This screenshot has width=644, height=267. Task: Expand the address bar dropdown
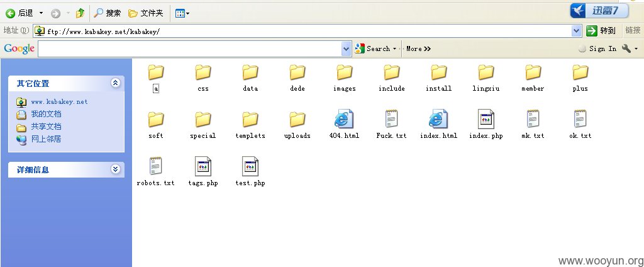tap(577, 31)
